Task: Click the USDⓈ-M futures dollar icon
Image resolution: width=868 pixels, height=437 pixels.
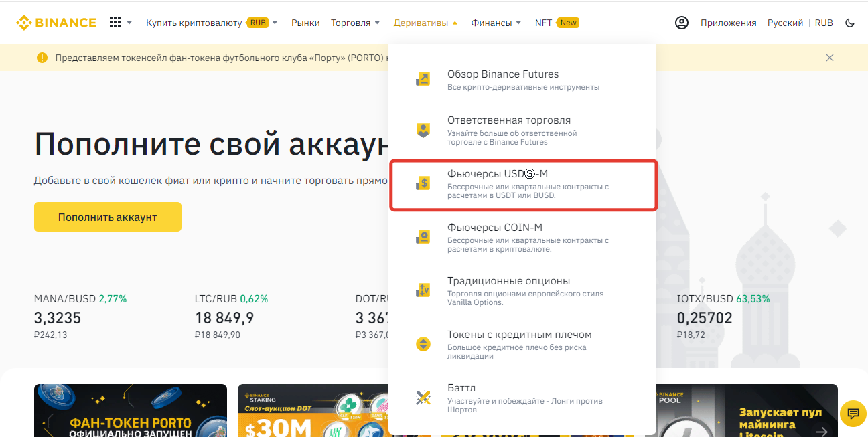Action: pyautogui.click(x=423, y=183)
